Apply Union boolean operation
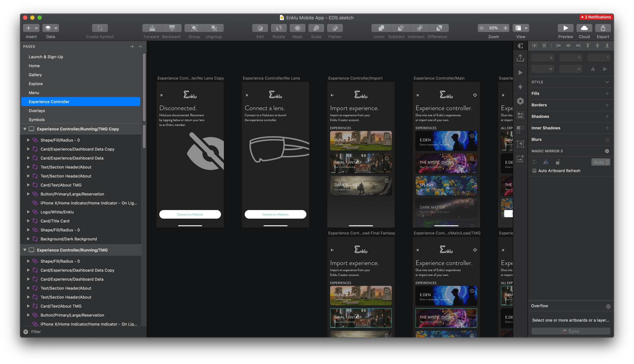 coord(381,28)
